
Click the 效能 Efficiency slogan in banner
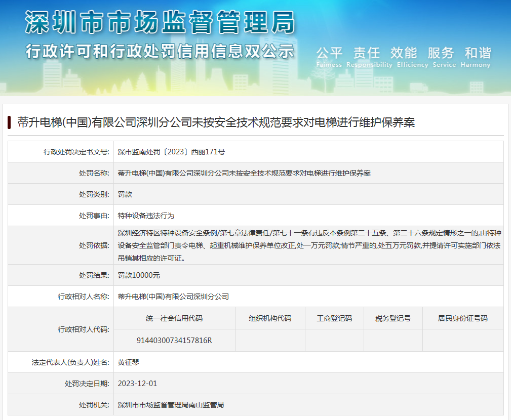pyautogui.click(x=412, y=57)
